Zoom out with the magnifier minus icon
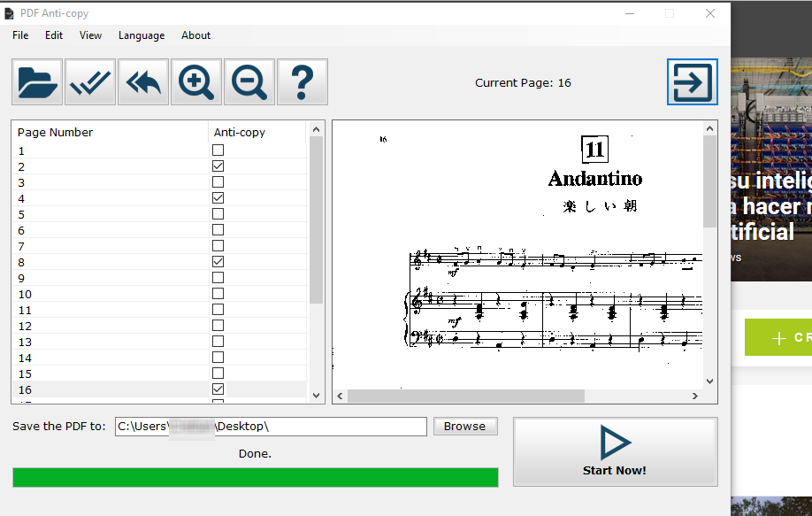 249,81
